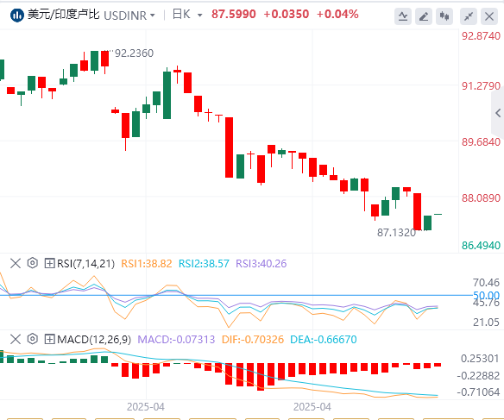The image size is (504, 420).
Task: Click the first 2025-04 date label
Action: [146, 407]
